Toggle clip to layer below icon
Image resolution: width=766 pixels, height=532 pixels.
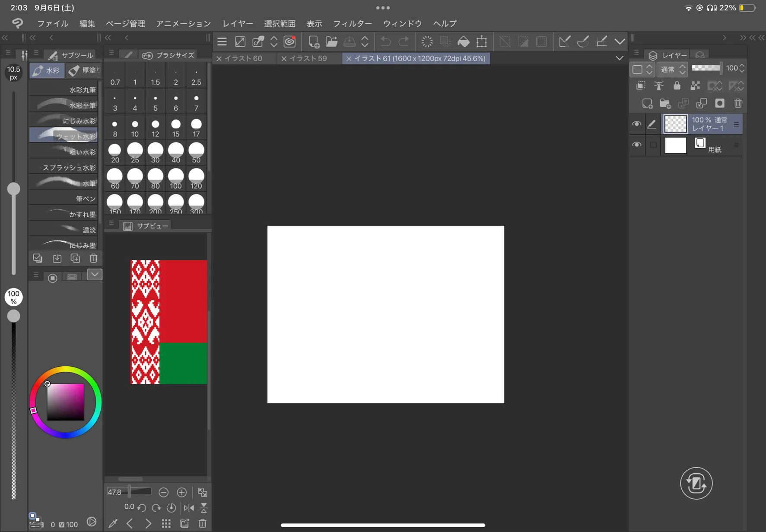click(641, 86)
